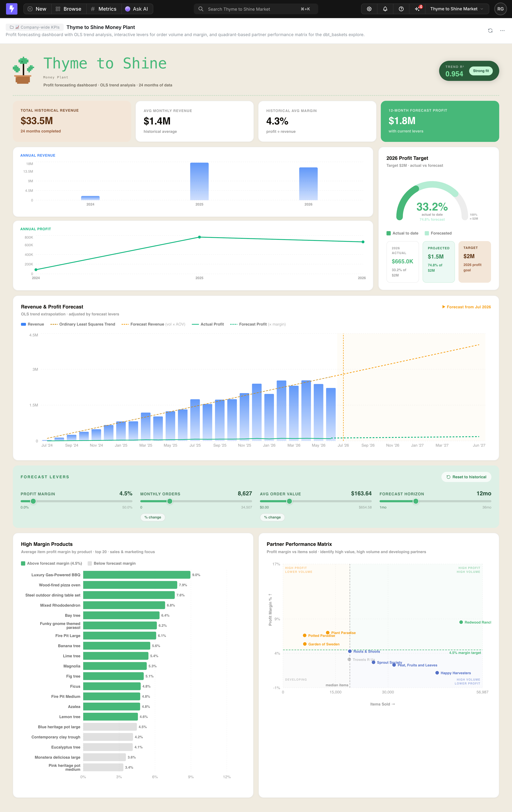
Task: Toggle the Forecast Profit legend series
Action: (x=258, y=324)
